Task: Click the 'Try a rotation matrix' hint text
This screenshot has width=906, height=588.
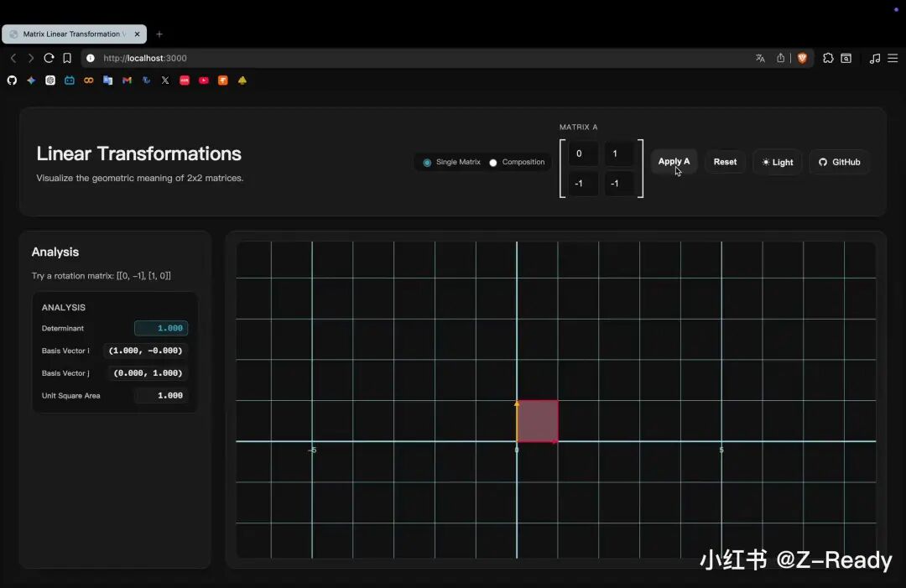Action: tap(102, 275)
